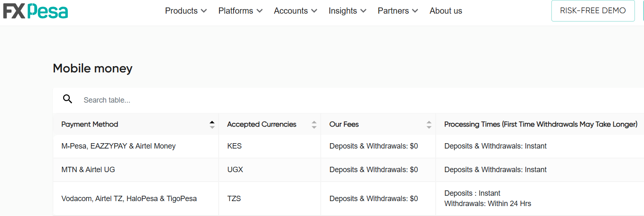Expand the Accounts chevron
This screenshot has width=644, height=216.
[314, 11]
